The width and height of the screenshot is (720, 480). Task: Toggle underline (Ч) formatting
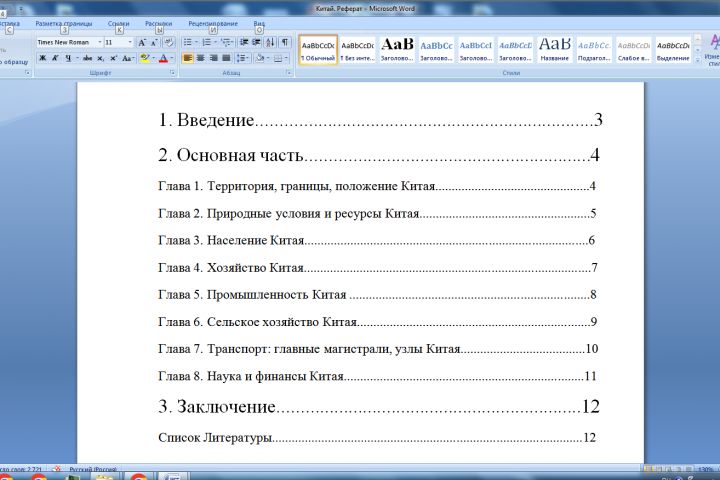pos(68,58)
